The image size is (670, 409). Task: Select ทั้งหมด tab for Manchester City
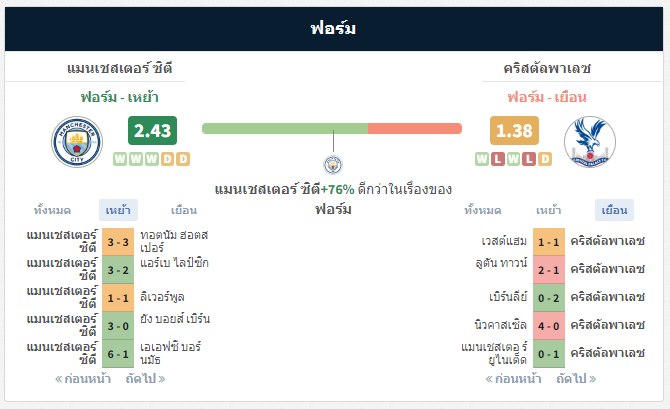pyautogui.click(x=52, y=210)
